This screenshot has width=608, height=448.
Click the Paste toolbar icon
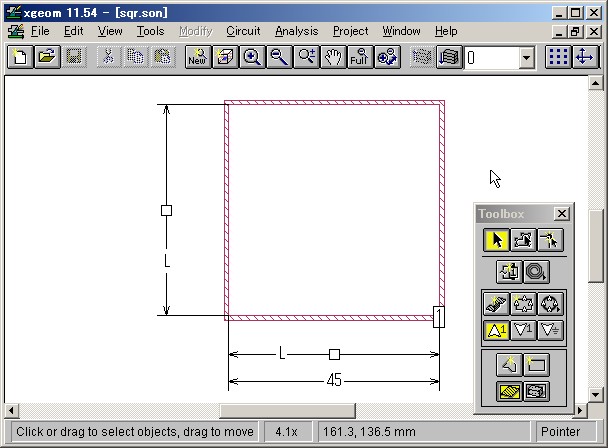[162, 57]
